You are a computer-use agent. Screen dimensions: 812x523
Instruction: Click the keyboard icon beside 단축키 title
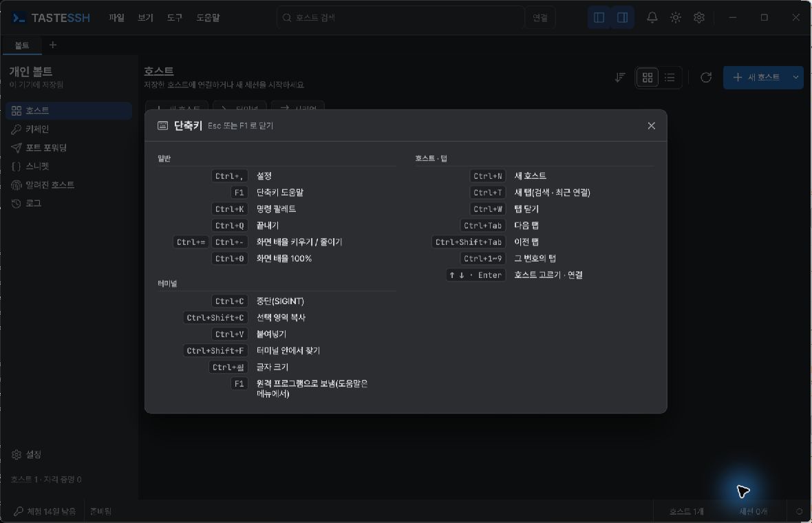point(162,125)
